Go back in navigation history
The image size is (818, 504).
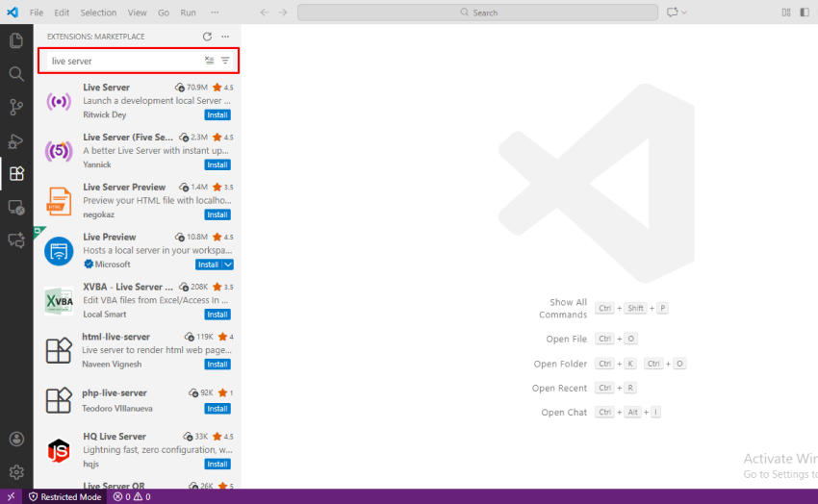[265, 12]
